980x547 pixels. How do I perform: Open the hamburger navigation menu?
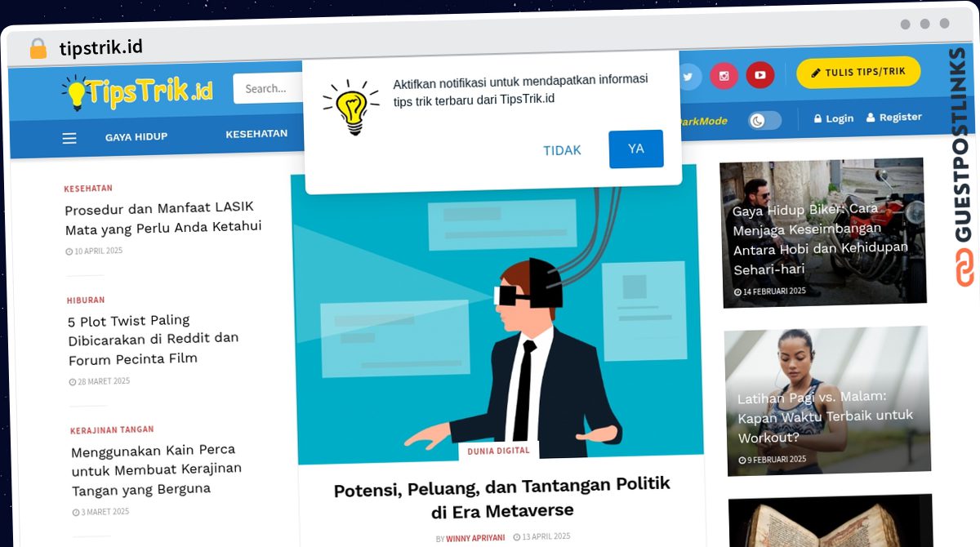click(x=69, y=139)
